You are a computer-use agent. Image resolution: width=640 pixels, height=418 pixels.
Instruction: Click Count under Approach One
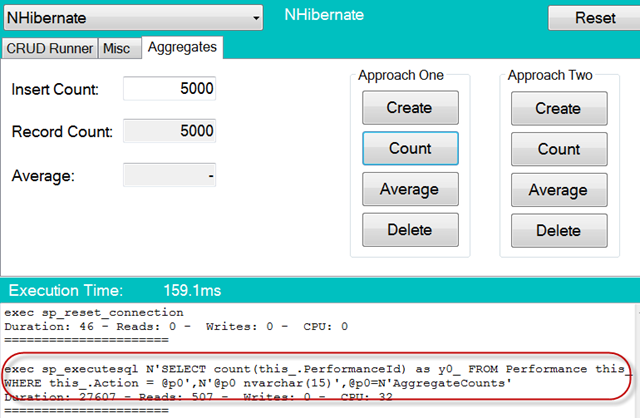(x=410, y=148)
